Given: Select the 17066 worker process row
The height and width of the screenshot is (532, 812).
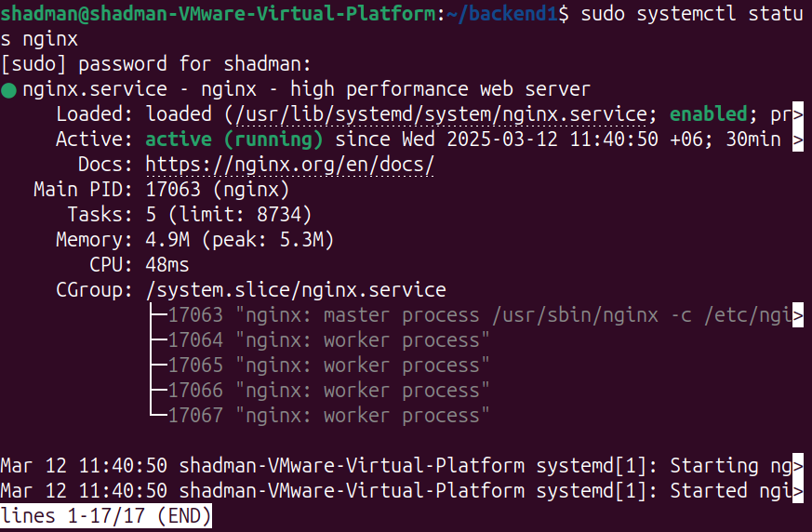Looking at the screenshot, I should pos(328,390).
